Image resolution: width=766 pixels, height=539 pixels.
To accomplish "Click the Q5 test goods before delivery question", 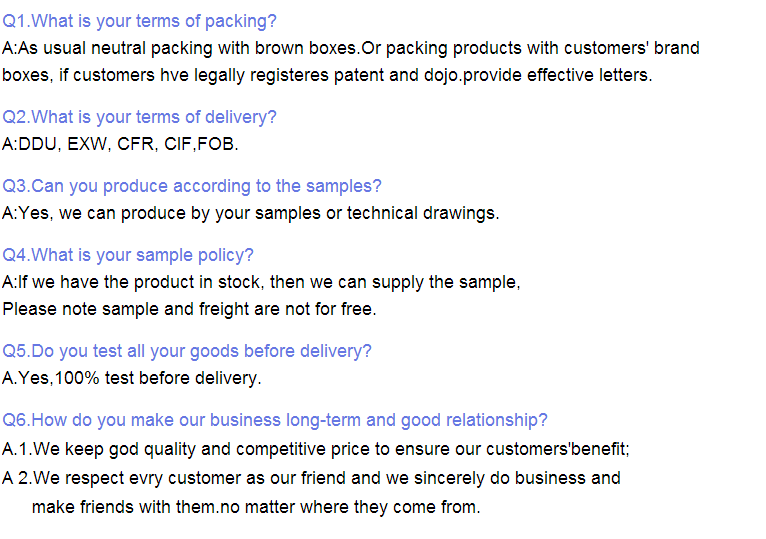I will point(187,351).
